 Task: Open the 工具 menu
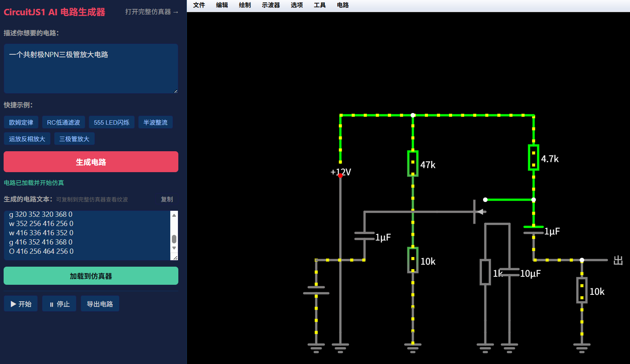(x=320, y=5)
